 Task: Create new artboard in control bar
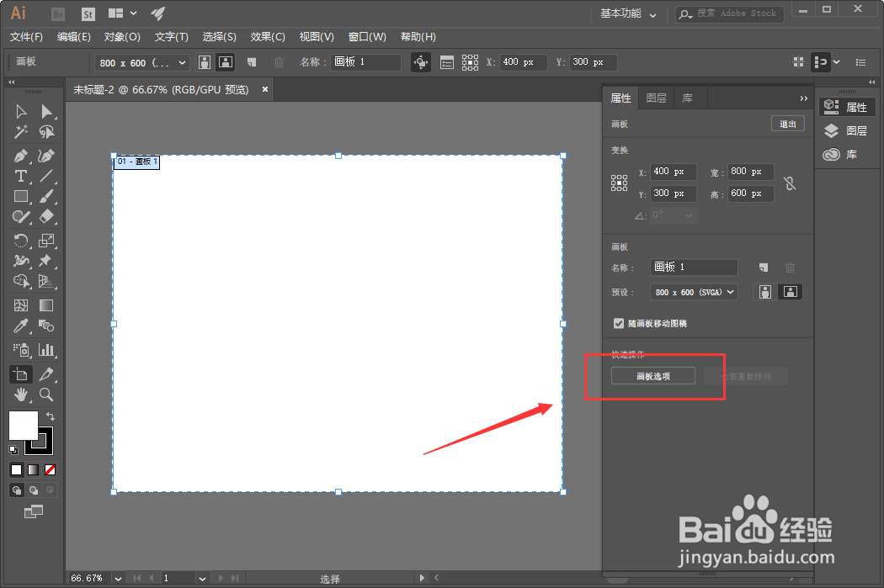click(x=252, y=62)
